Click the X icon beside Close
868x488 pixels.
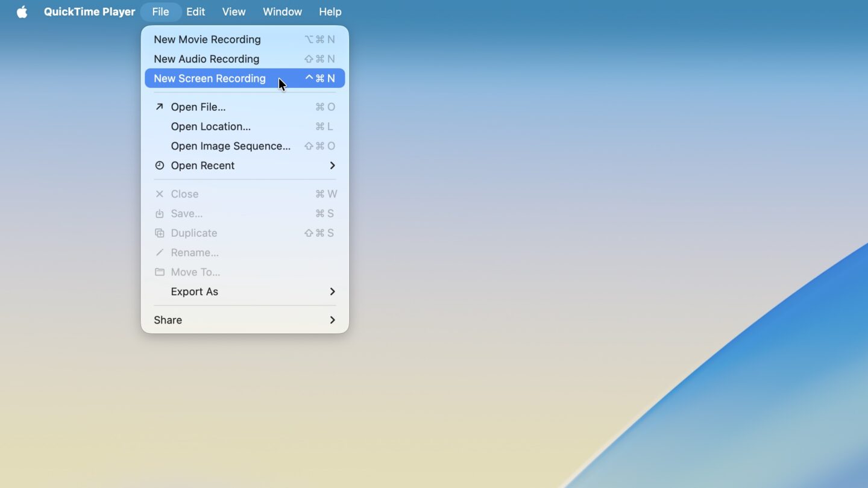pos(159,193)
